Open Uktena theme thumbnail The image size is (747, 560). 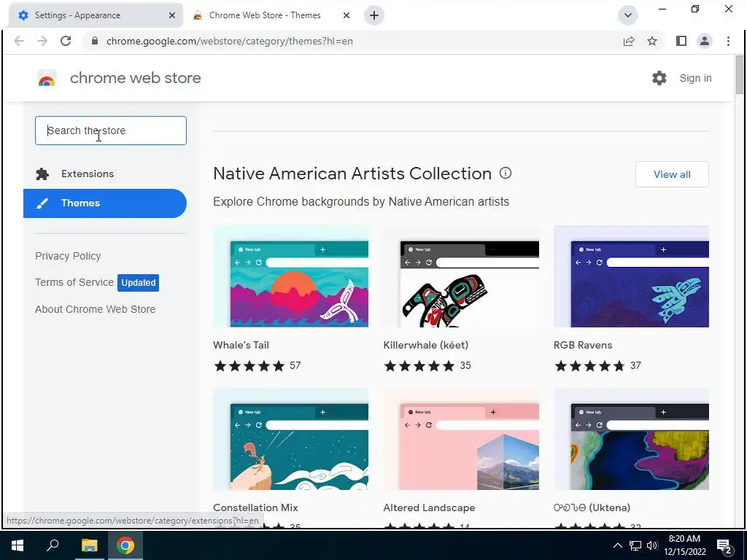(631, 439)
